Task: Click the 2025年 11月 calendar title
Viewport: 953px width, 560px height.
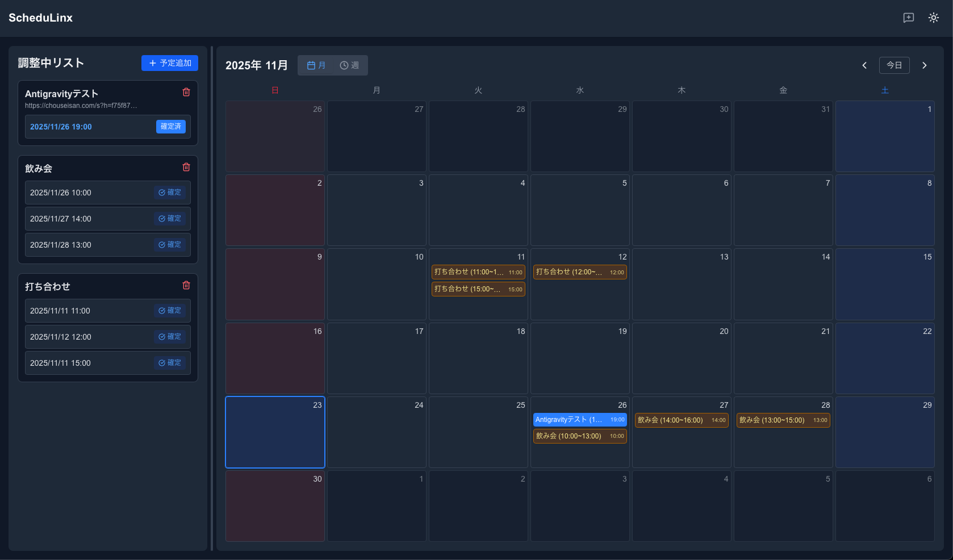Action: tap(257, 65)
